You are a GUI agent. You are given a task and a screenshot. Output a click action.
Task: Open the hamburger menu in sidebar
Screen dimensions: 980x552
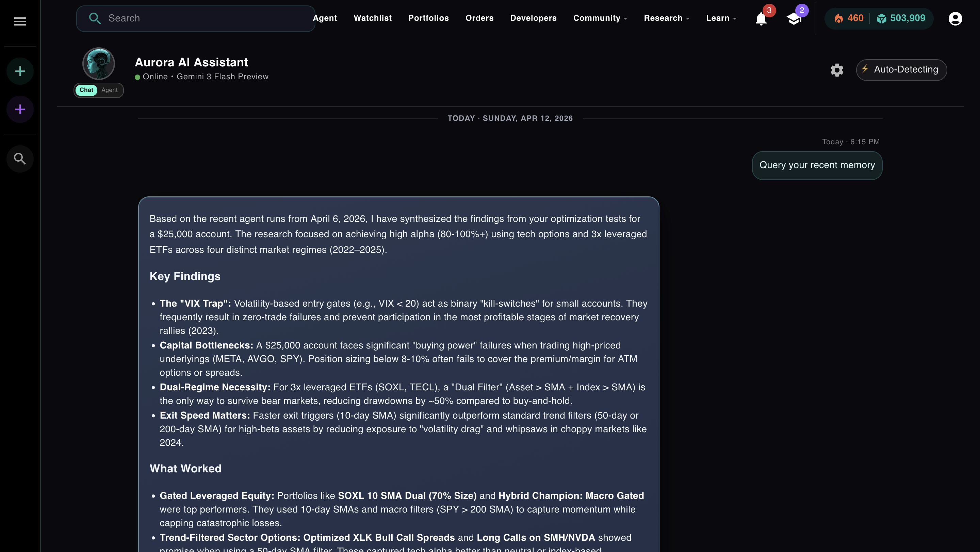coord(19,21)
